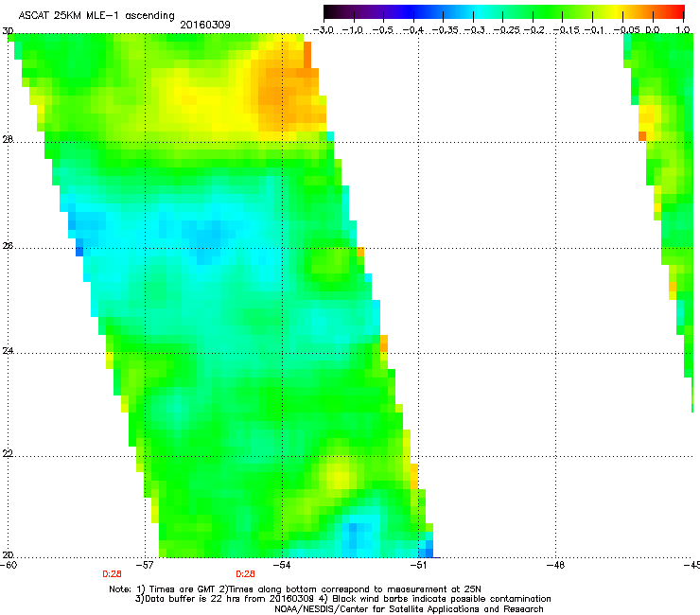Click the right red 0:28 time label
Image resolution: width=700 pixels, height=615 pixels.
(246, 574)
